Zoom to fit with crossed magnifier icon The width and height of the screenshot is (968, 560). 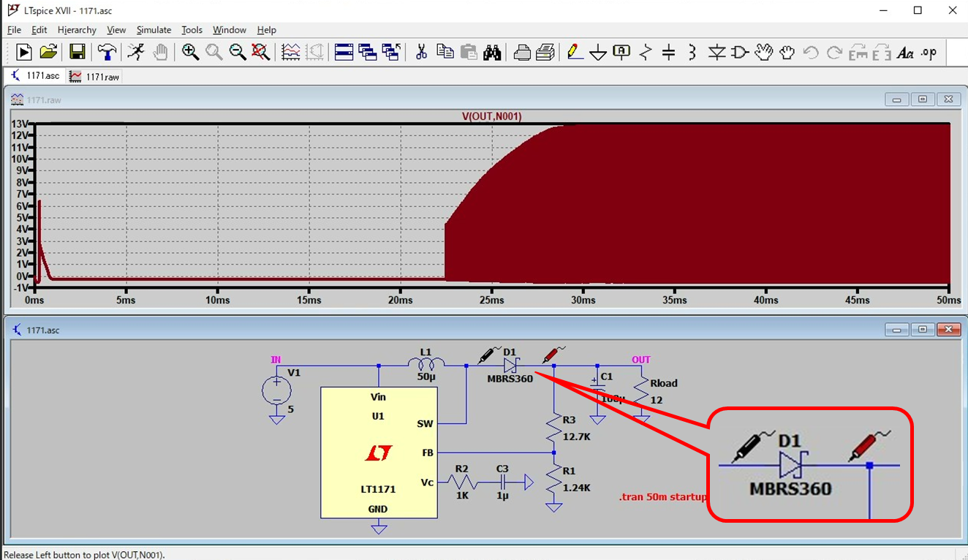coord(260,52)
